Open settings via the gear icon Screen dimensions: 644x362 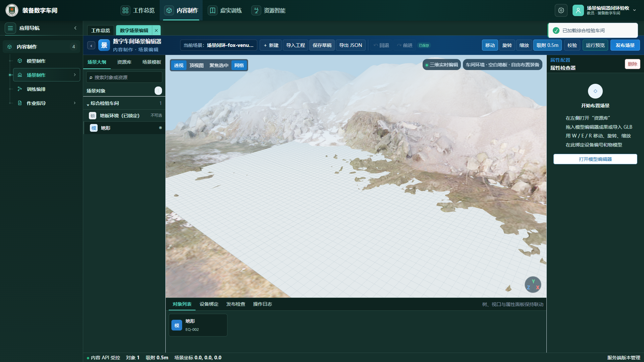click(x=561, y=10)
